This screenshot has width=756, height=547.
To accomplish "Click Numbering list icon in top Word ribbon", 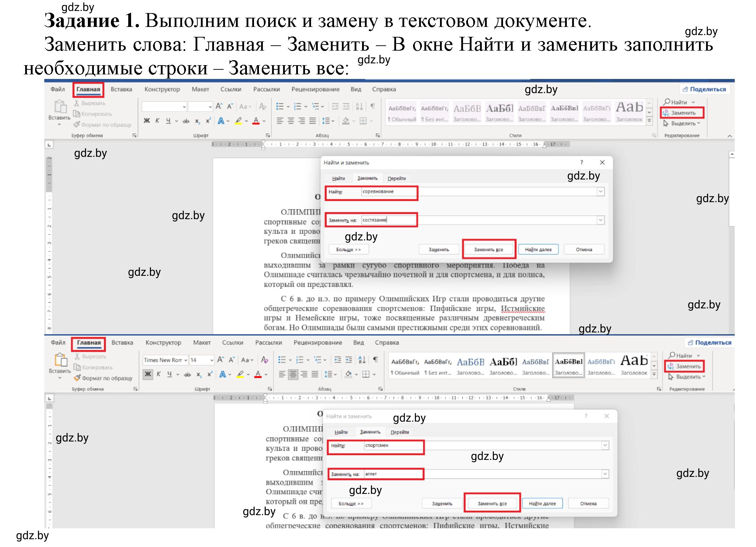I will pyautogui.click(x=298, y=106).
